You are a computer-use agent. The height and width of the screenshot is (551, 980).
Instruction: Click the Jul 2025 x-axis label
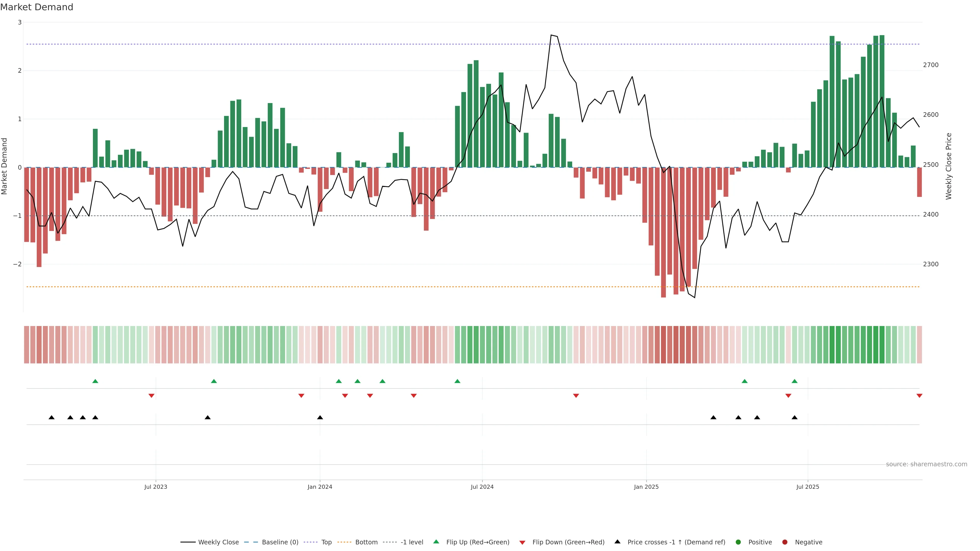pos(807,487)
